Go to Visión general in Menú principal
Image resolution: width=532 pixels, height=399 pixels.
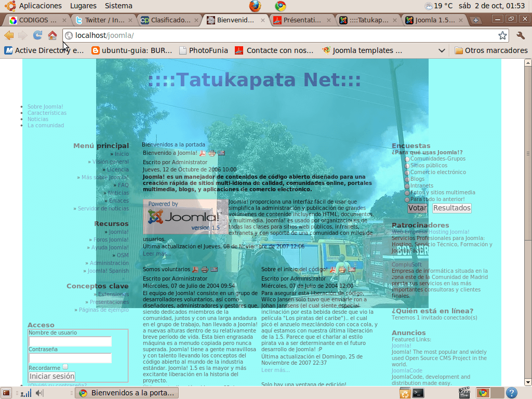(111, 162)
